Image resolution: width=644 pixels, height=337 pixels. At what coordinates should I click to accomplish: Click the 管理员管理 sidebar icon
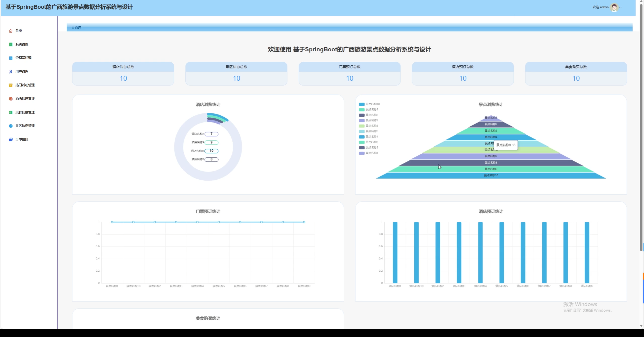click(11, 58)
